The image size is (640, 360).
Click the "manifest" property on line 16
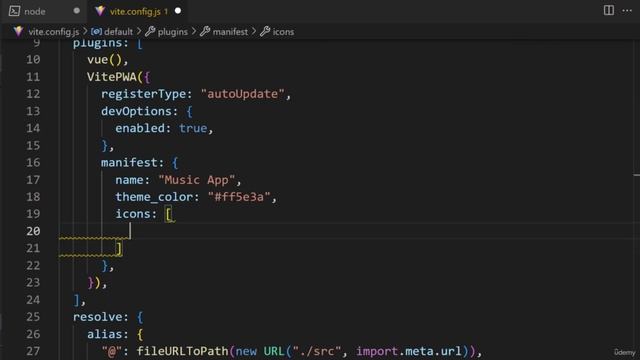tap(129, 162)
